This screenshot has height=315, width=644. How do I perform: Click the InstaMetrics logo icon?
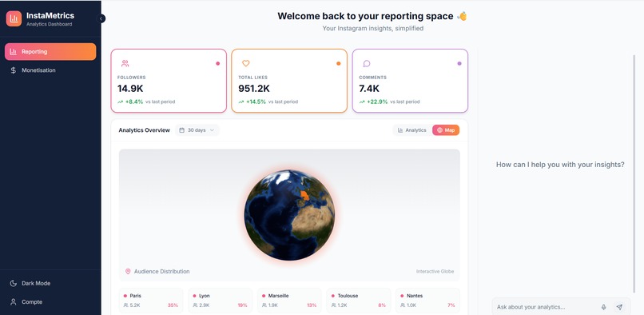[x=14, y=18]
